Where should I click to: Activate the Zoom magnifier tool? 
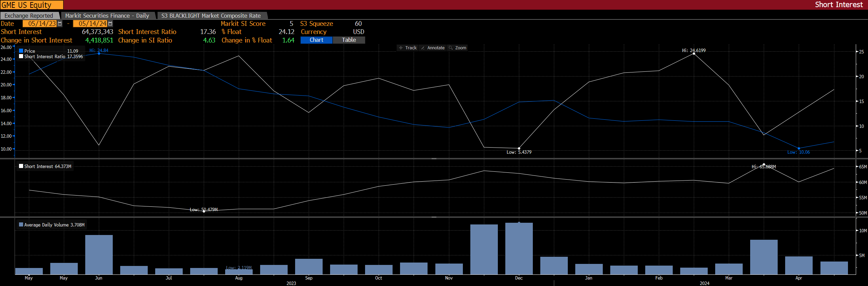(x=457, y=48)
